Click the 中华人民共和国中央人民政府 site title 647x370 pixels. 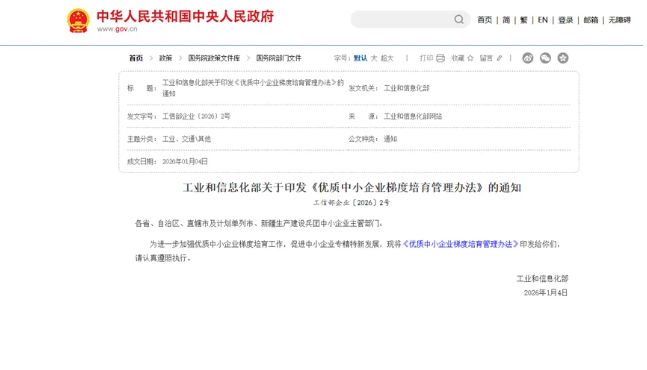pyautogui.click(x=185, y=16)
